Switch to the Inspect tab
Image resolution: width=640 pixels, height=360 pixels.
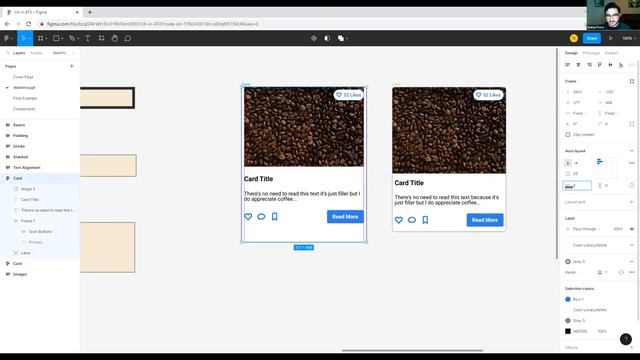click(x=611, y=53)
